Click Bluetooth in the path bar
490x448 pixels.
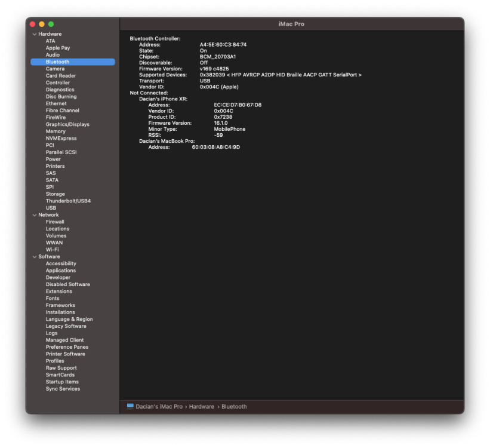(x=234, y=406)
